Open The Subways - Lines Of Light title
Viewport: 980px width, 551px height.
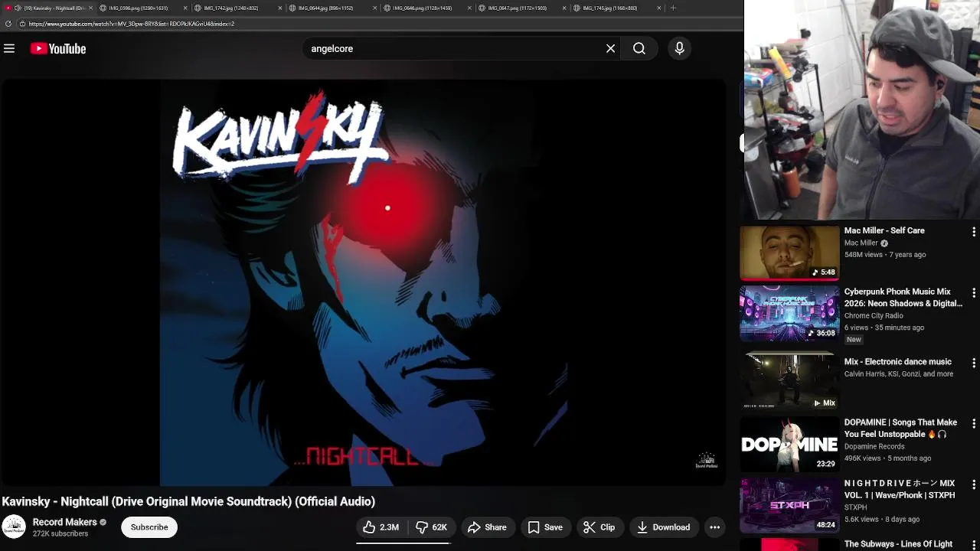click(899, 544)
